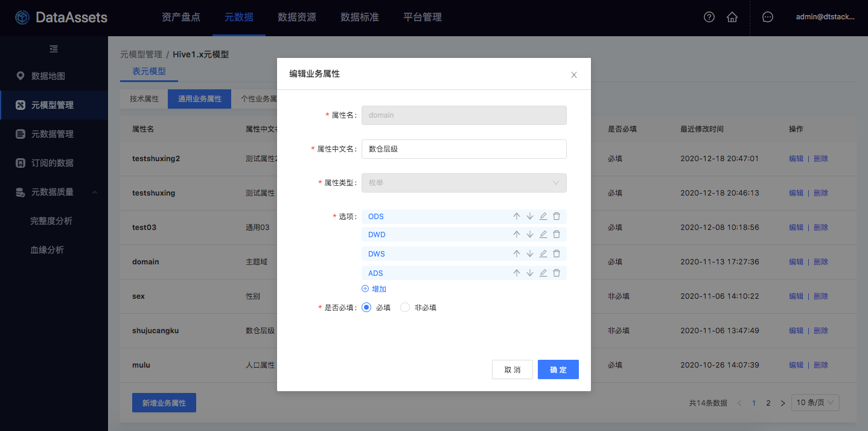Collapse the sidebar menu with fold icon
868x431 pixels.
click(x=54, y=49)
